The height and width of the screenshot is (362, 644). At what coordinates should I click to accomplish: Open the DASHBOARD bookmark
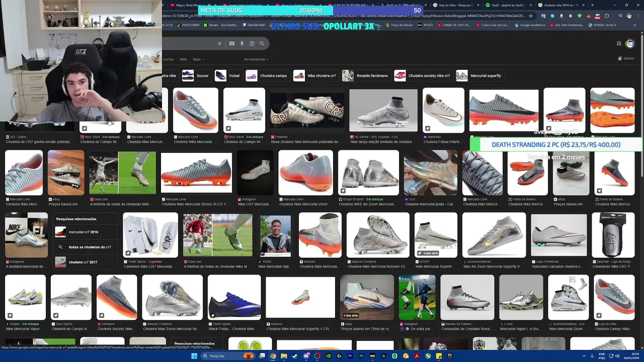click(x=254, y=25)
